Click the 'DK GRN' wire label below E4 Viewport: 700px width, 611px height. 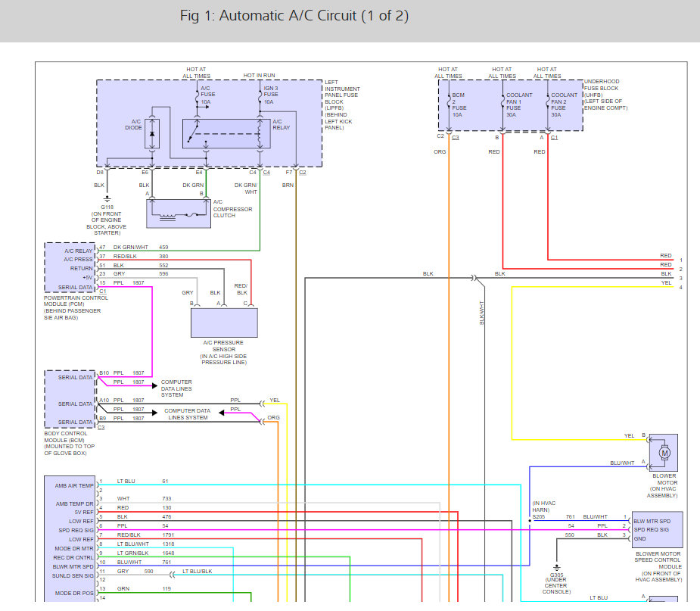193,185
